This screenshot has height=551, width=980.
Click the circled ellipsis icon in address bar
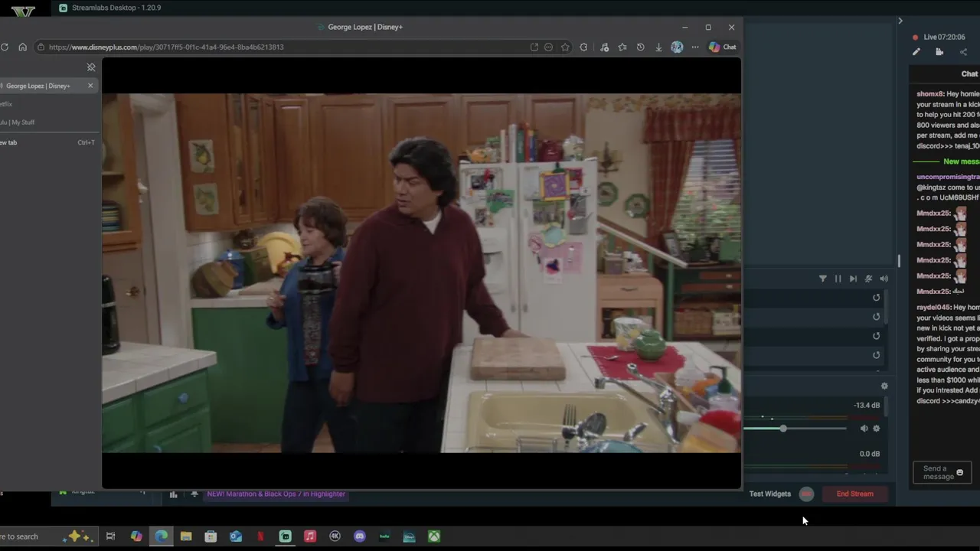point(548,47)
